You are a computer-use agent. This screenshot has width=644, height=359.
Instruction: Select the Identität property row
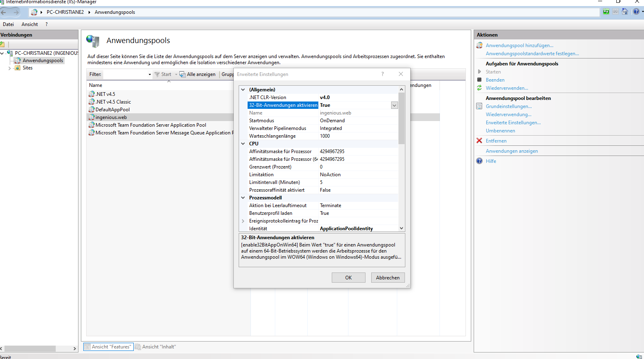[x=323, y=229]
